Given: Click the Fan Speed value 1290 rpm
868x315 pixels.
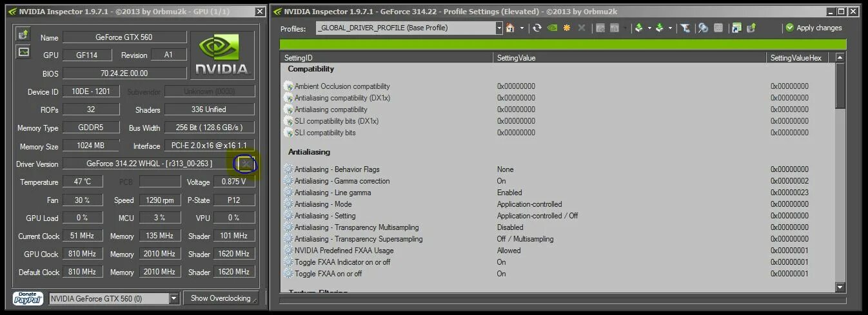Looking at the screenshot, I should point(160,200).
